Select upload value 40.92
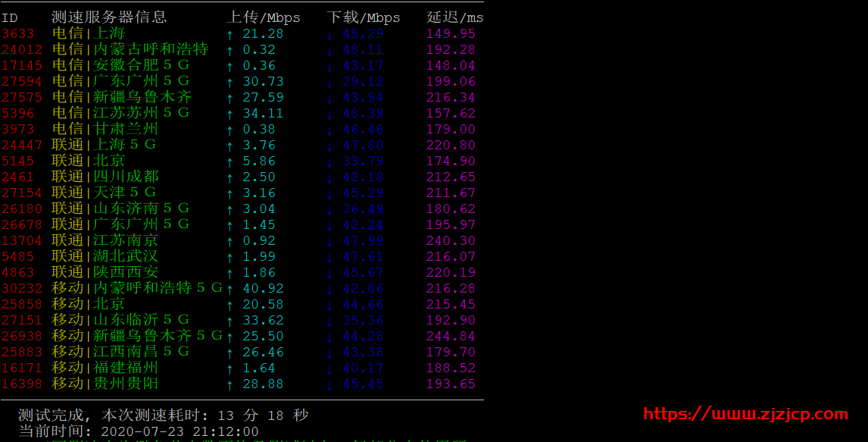This screenshot has width=868, height=442. 263,289
